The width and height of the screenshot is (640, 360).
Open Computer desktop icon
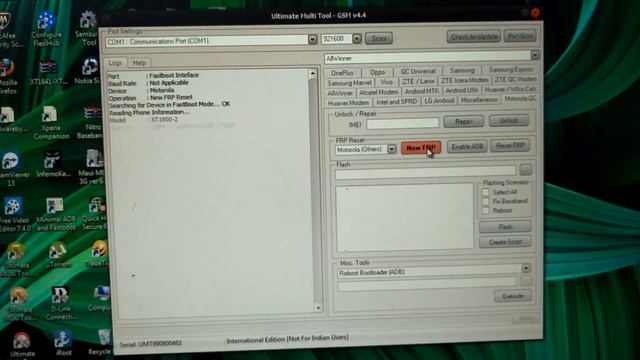pyautogui.click(x=100, y=299)
